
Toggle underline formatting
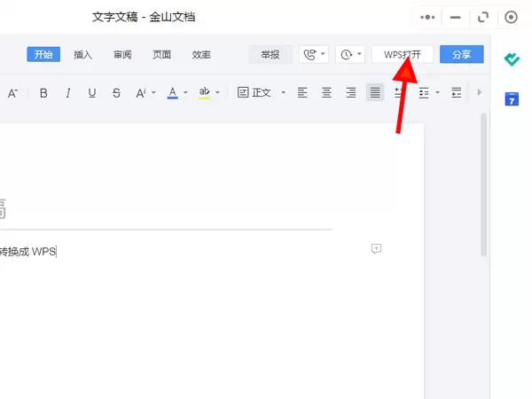(x=92, y=92)
